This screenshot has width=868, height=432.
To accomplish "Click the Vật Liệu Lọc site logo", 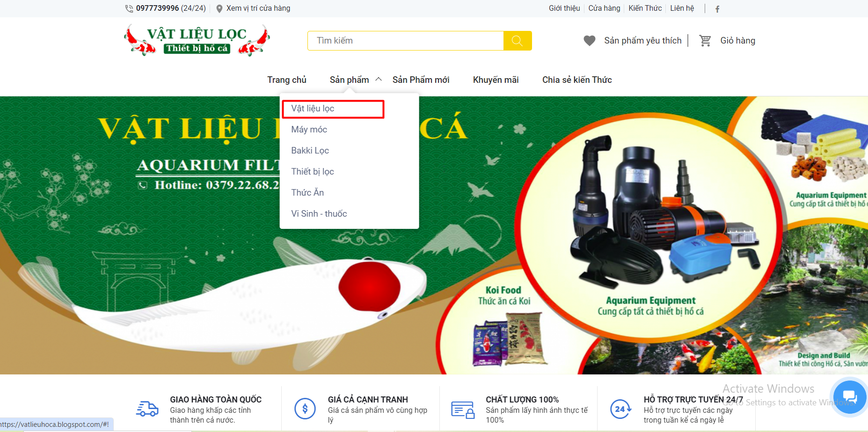I will point(197,40).
